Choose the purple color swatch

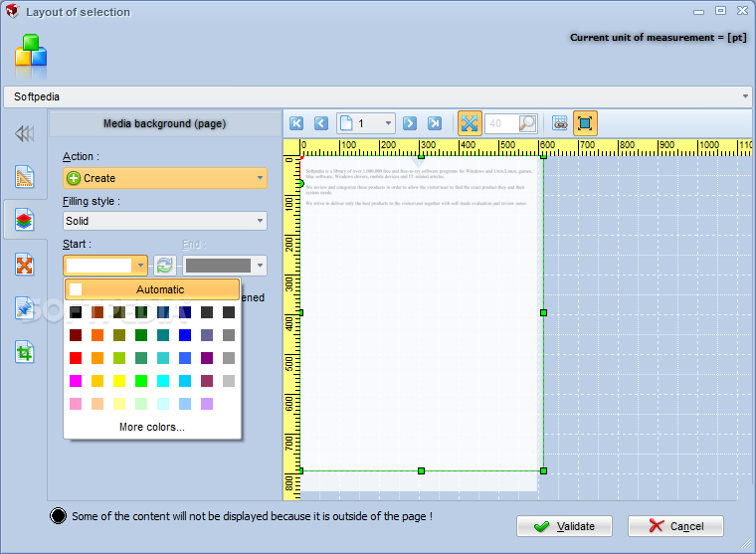click(207, 358)
